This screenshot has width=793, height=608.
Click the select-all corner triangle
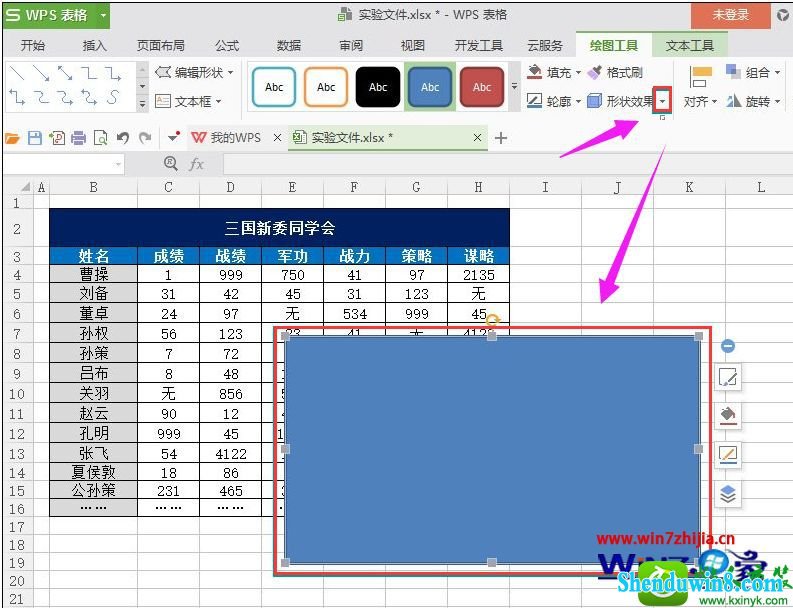coord(25,187)
